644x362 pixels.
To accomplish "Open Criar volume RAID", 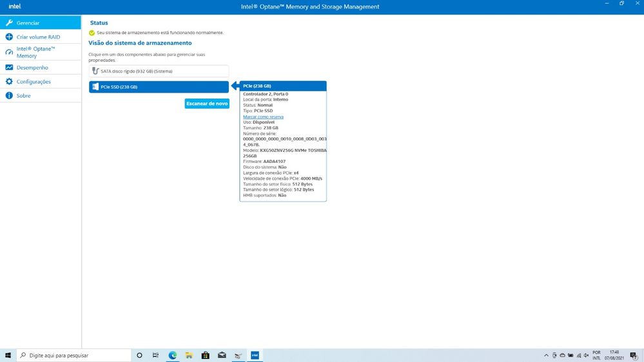I will [40, 37].
